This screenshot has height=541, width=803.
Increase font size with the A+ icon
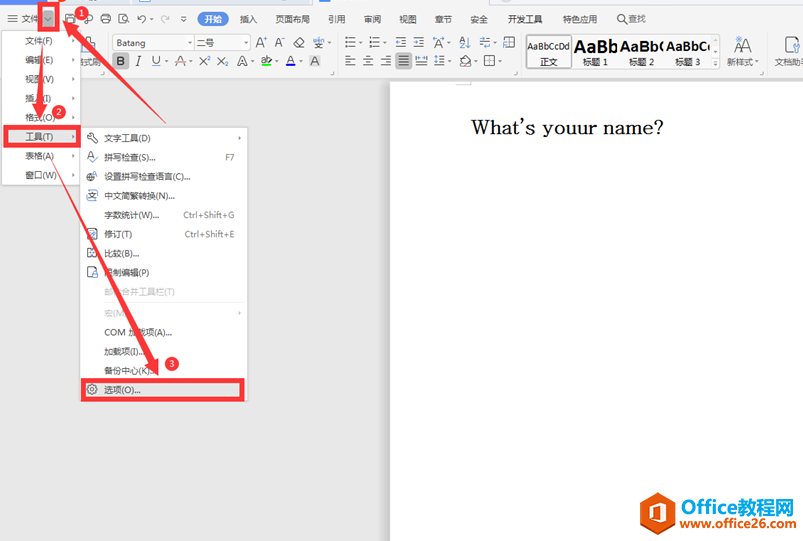[261, 43]
